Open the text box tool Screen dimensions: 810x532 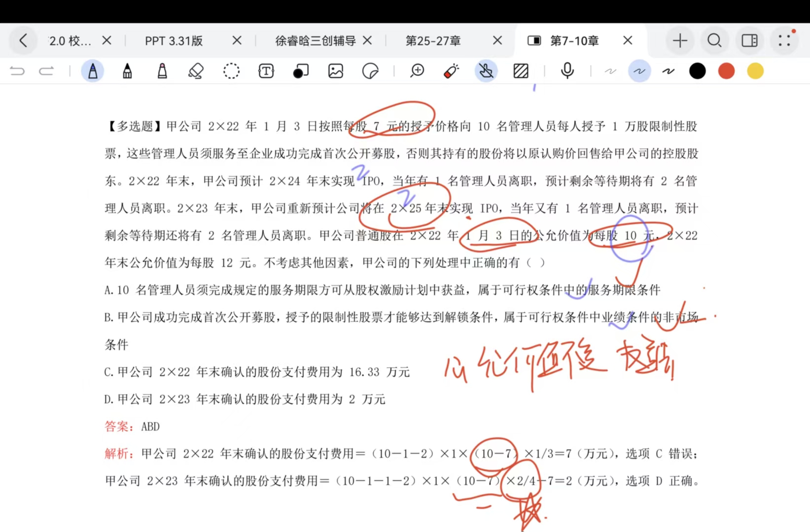click(266, 71)
